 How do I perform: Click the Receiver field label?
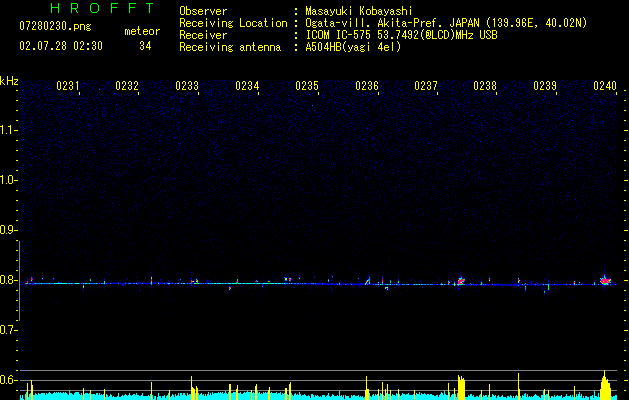click(203, 35)
